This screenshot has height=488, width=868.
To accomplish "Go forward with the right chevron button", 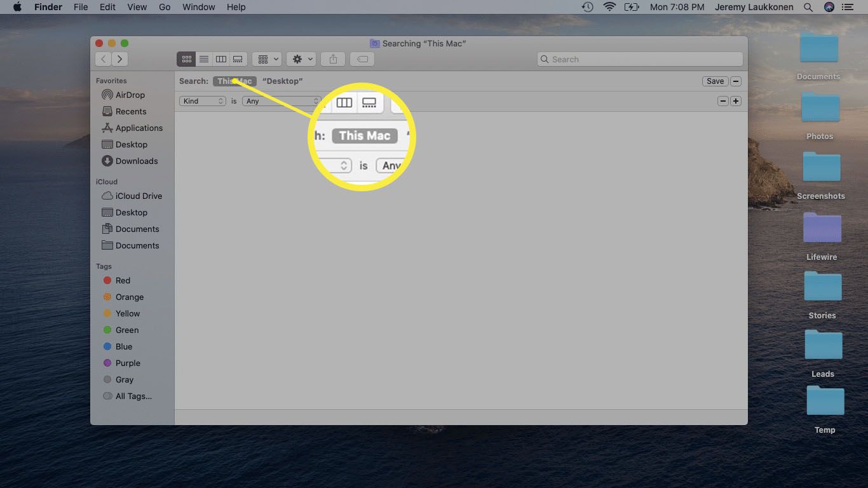I will [x=119, y=59].
